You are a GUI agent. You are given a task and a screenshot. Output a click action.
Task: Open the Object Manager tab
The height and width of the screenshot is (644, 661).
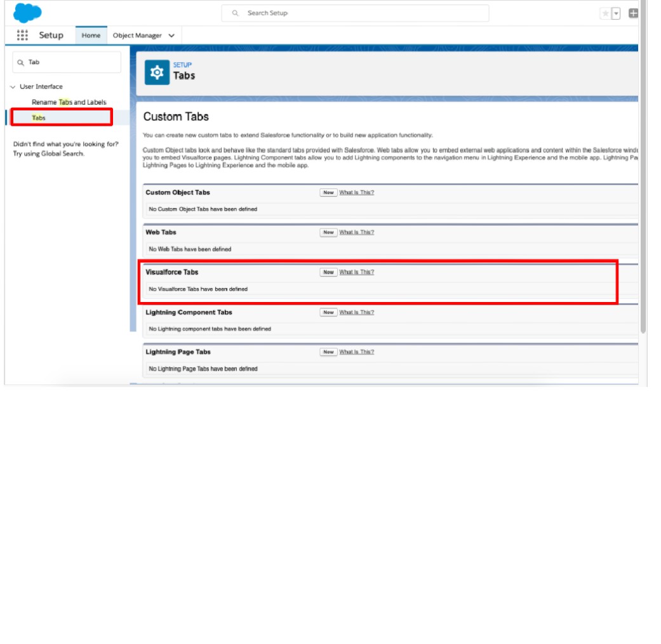137,36
